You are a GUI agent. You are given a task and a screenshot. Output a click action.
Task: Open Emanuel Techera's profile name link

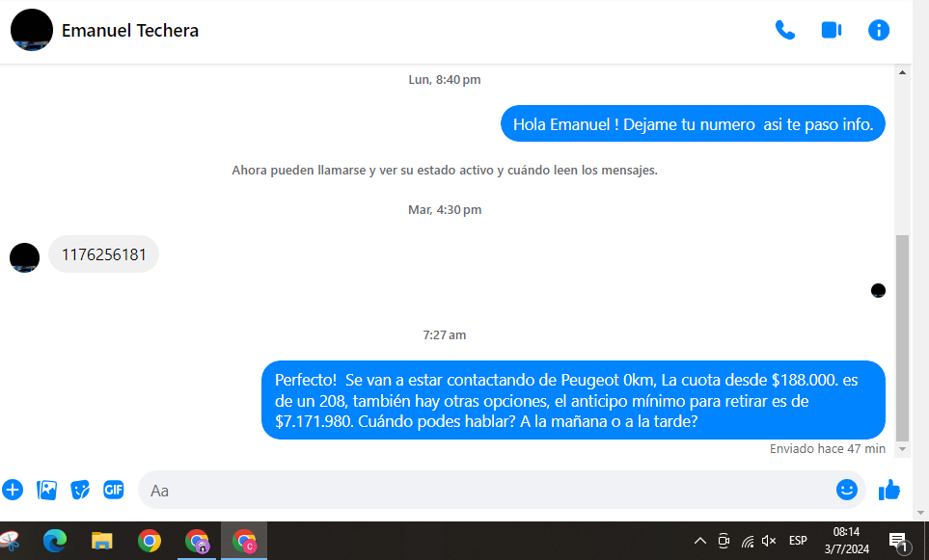pyautogui.click(x=130, y=30)
